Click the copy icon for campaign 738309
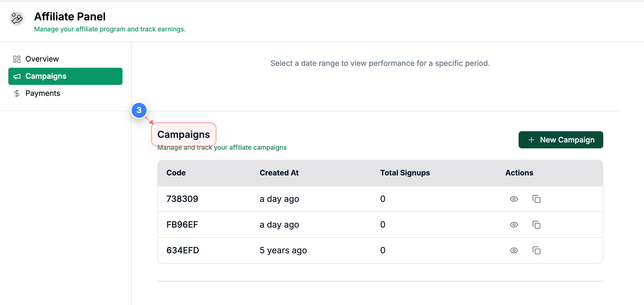 tap(536, 199)
